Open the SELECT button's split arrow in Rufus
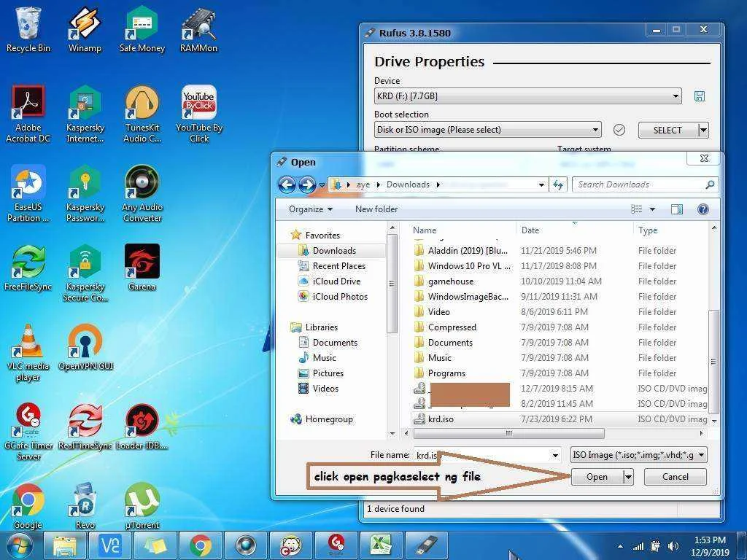 703,130
